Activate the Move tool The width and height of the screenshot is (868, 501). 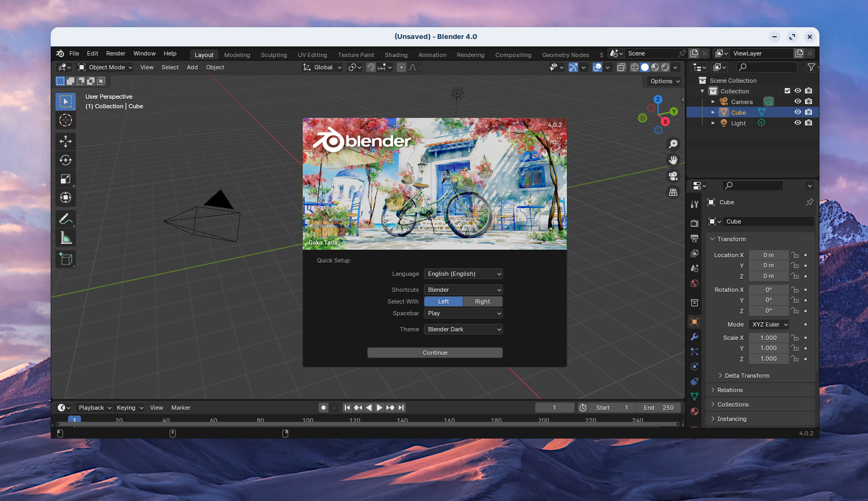tap(66, 141)
